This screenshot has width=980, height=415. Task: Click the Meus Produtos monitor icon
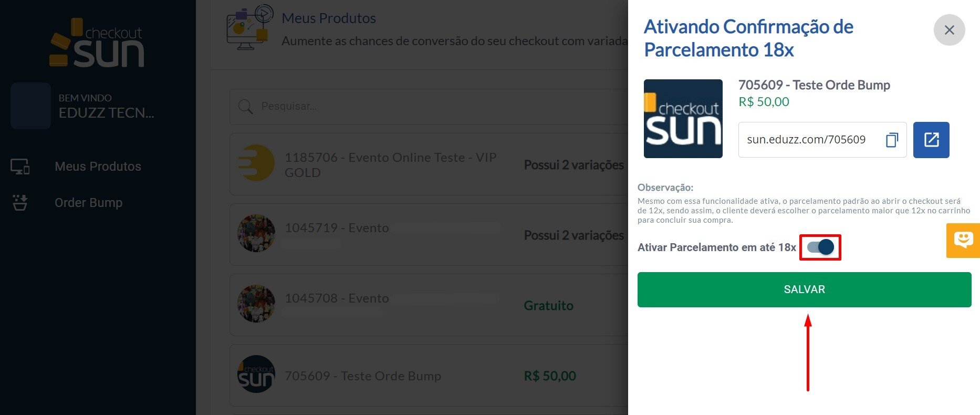coord(20,167)
